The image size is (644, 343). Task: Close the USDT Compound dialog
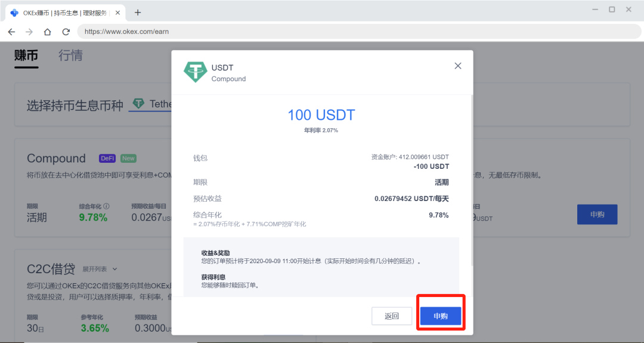[x=458, y=66]
